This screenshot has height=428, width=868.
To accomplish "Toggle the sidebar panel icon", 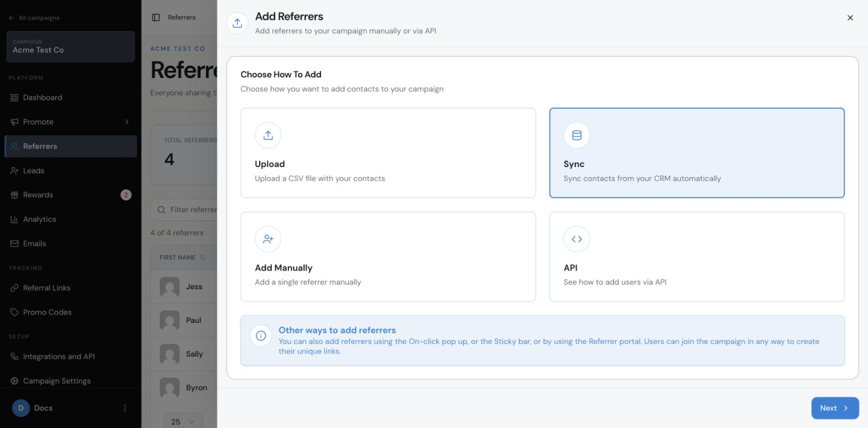I will (x=156, y=18).
